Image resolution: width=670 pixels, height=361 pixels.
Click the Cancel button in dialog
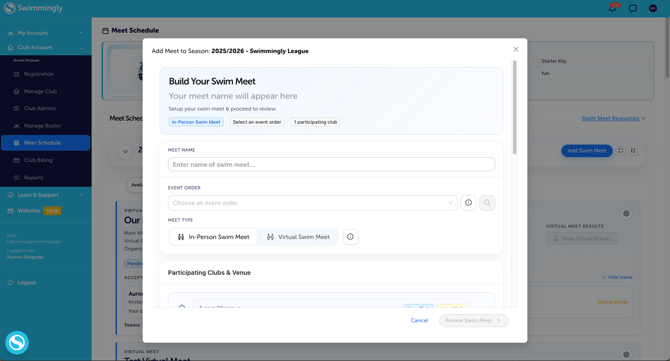[419, 320]
